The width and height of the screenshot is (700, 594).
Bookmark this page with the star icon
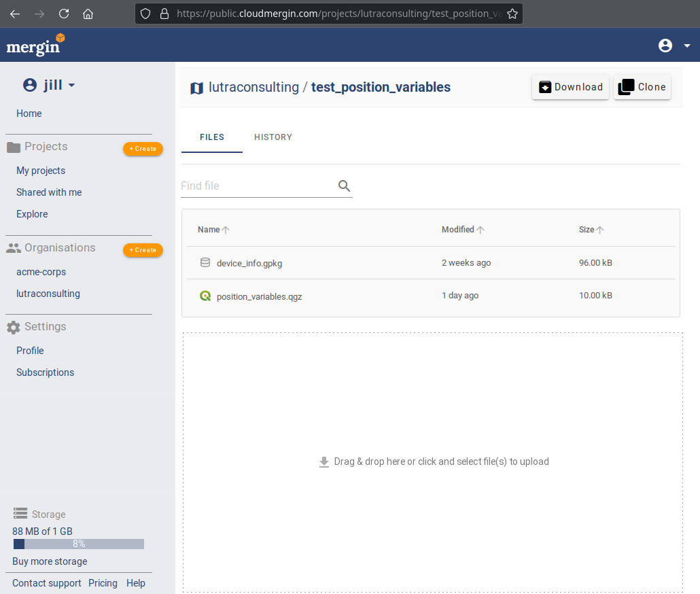tap(512, 14)
